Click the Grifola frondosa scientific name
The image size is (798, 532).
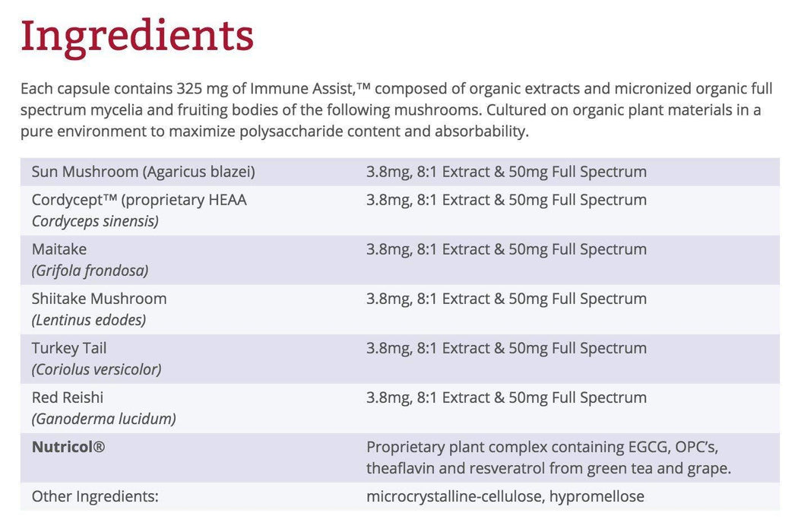90,271
